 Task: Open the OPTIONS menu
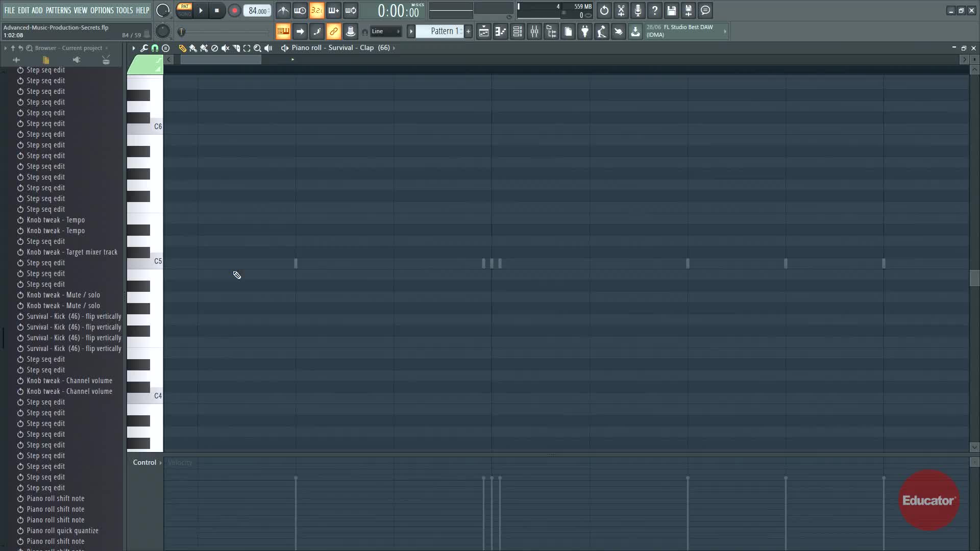pos(102,10)
